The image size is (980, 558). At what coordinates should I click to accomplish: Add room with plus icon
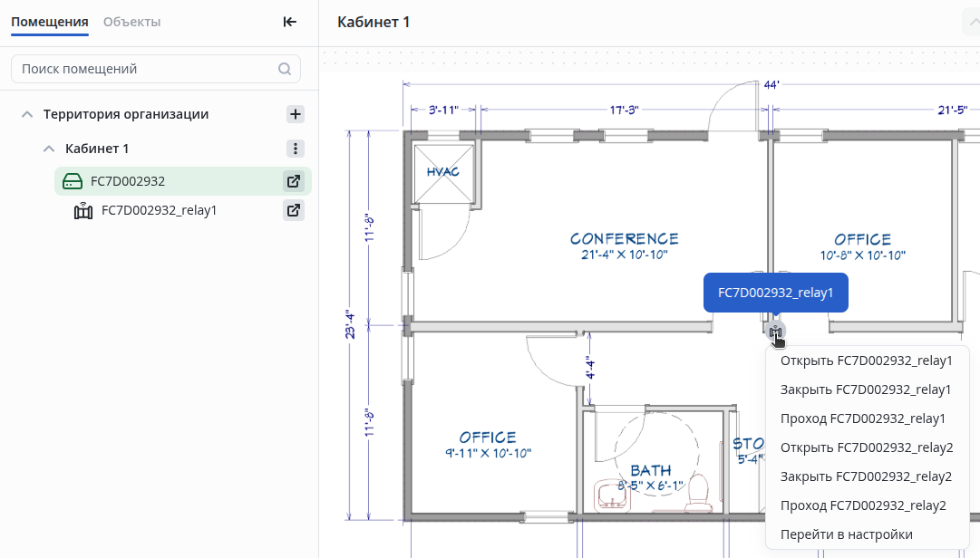pos(296,114)
